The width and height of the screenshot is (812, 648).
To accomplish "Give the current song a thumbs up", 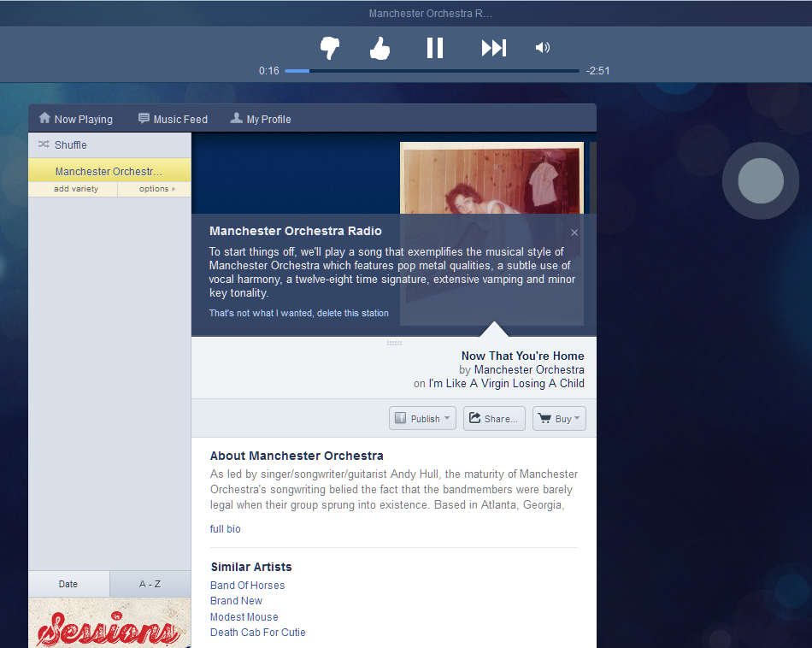I will tap(379, 48).
